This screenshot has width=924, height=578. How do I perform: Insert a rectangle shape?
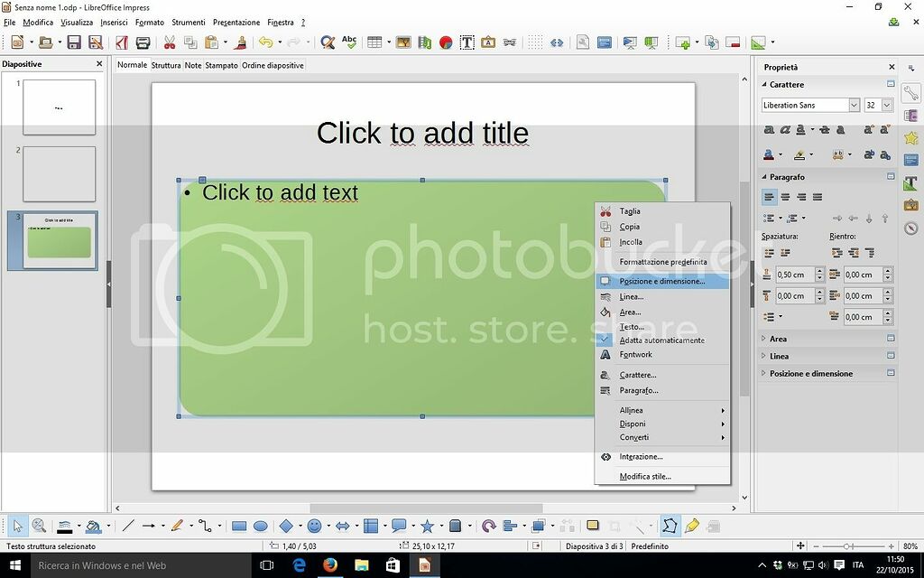tap(238, 525)
